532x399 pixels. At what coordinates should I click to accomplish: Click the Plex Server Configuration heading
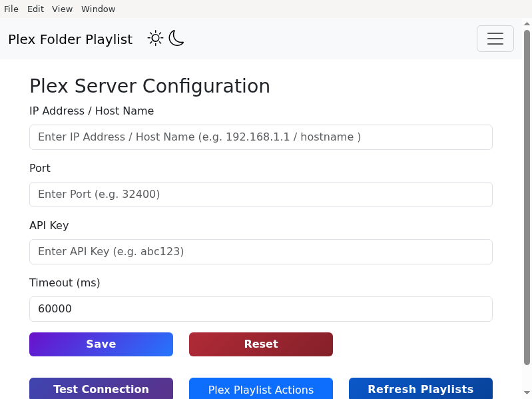click(x=150, y=86)
